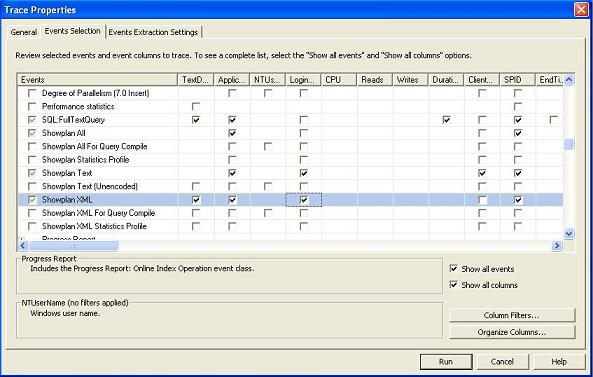Start the trace with Run
The height and width of the screenshot is (377, 593).
point(446,361)
